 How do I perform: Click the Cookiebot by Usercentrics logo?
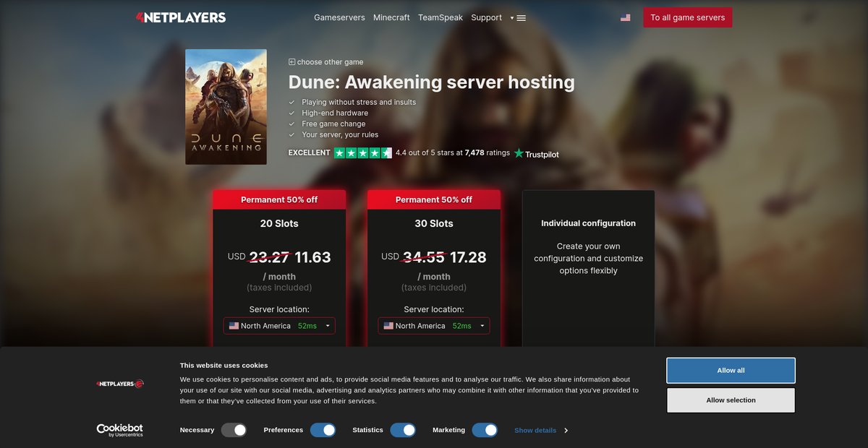tap(120, 430)
